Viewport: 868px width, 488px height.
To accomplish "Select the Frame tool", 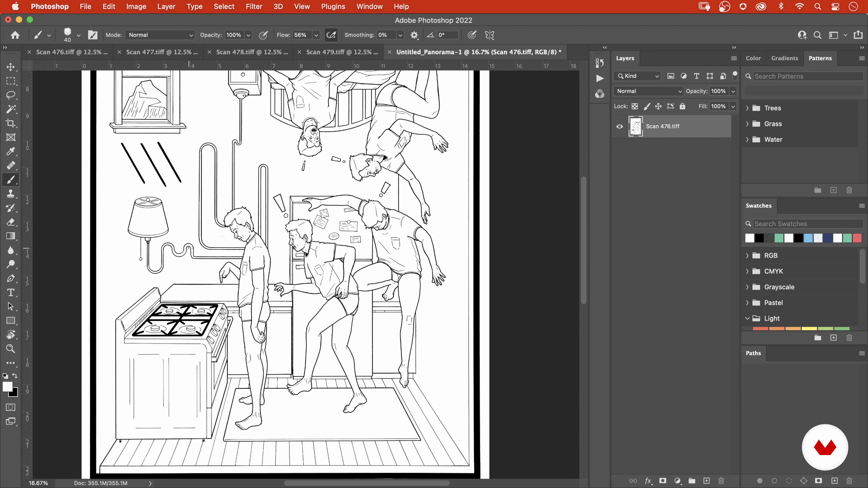I will point(11,137).
